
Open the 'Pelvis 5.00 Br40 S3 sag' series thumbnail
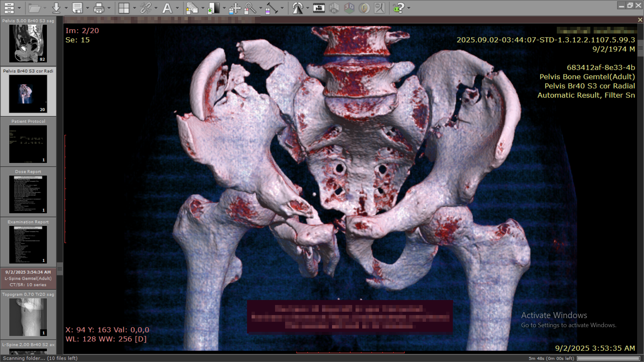coord(28,41)
